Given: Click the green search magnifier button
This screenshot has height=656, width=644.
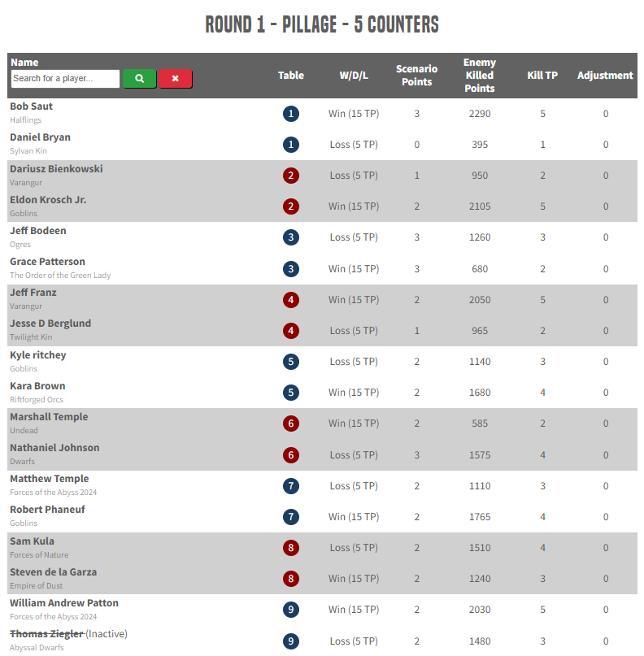Looking at the screenshot, I should tap(139, 79).
